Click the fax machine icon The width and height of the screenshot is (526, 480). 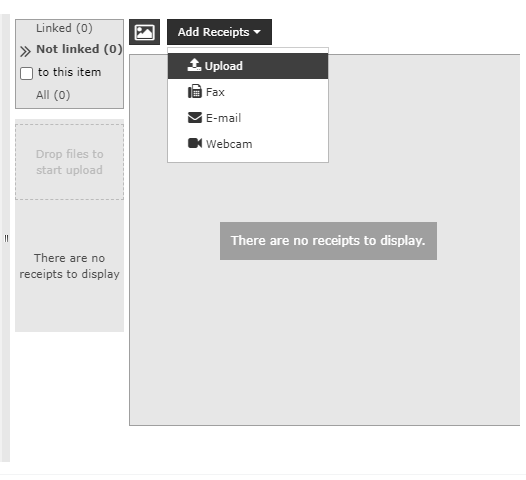pos(195,91)
